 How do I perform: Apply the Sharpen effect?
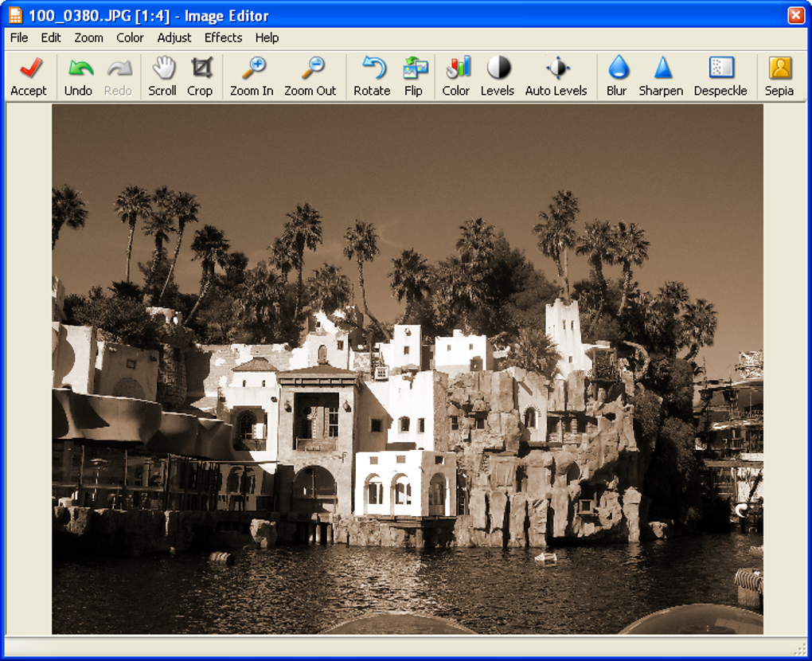(x=661, y=76)
